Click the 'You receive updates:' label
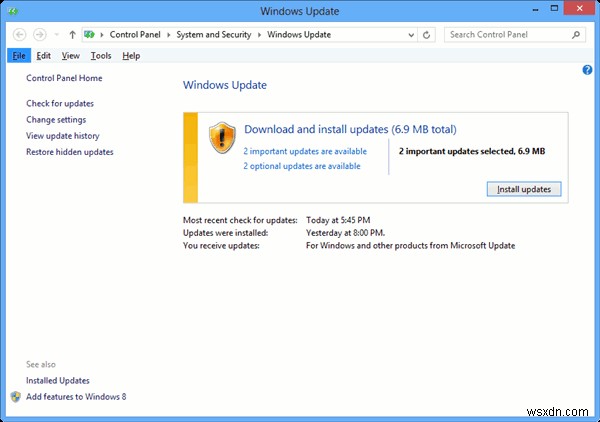 (221, 245)
